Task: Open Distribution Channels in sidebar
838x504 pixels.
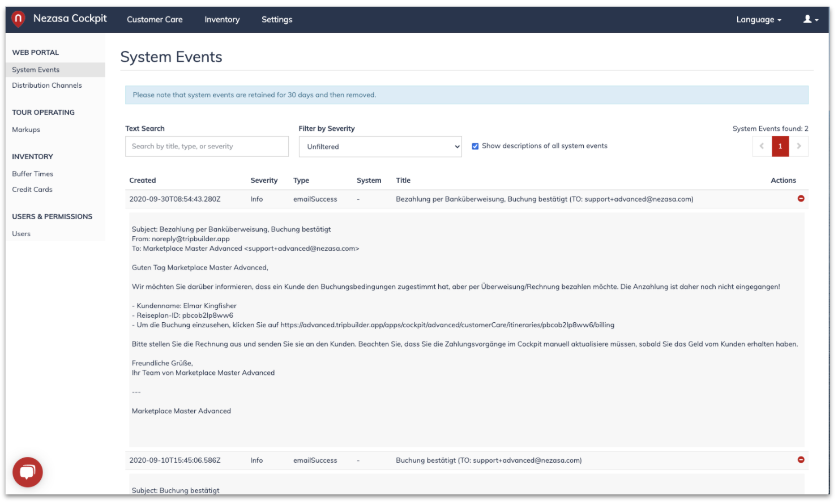Action: tap(47, 86)
